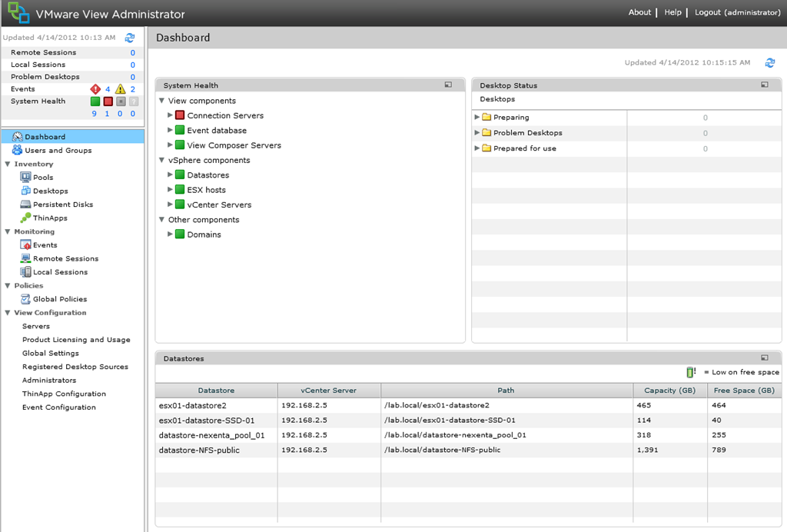Expand the Problem Desktops status row
787x532 pixels.
(477, 132)
